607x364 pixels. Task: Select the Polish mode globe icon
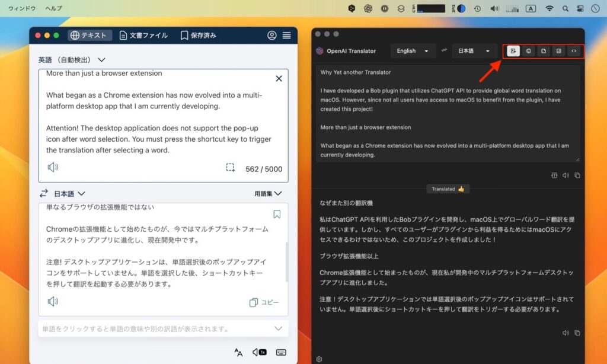click(529, 51)
